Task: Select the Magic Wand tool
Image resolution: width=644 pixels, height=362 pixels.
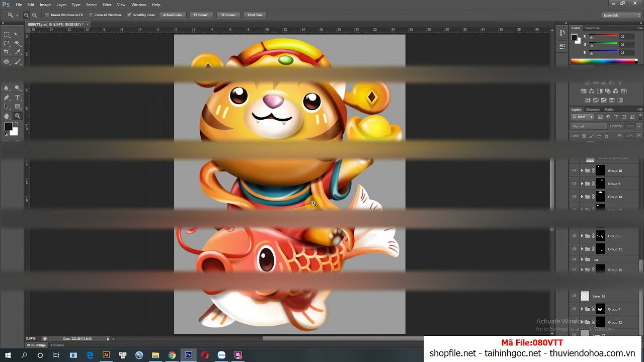Action: (x=18, y=43)
